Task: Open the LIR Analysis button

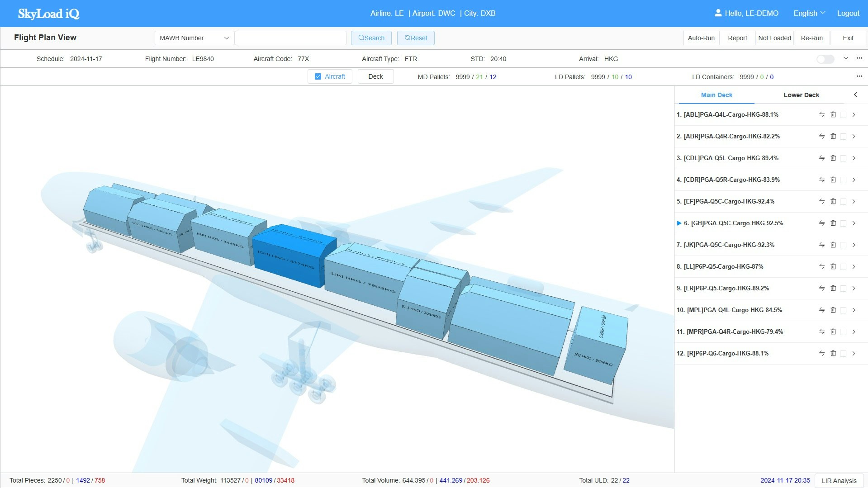Action: click(839, 481)
